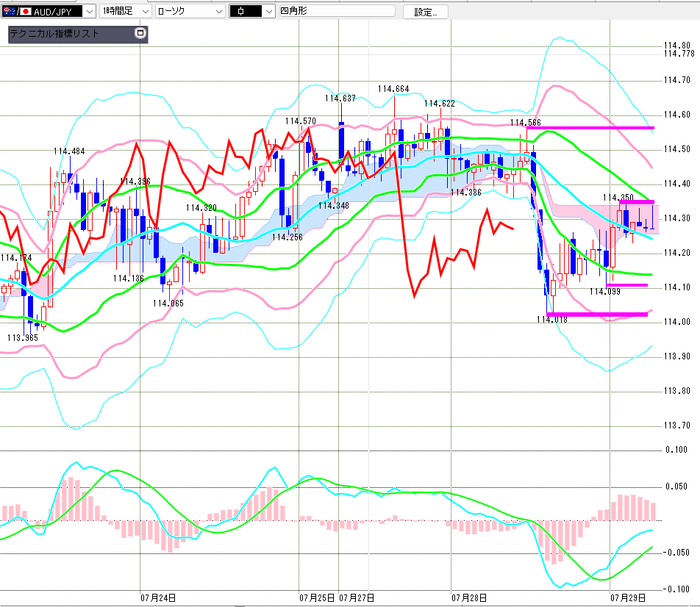
Task: Click the 四角形 drawing tool field
Action: tap(337, 11)
